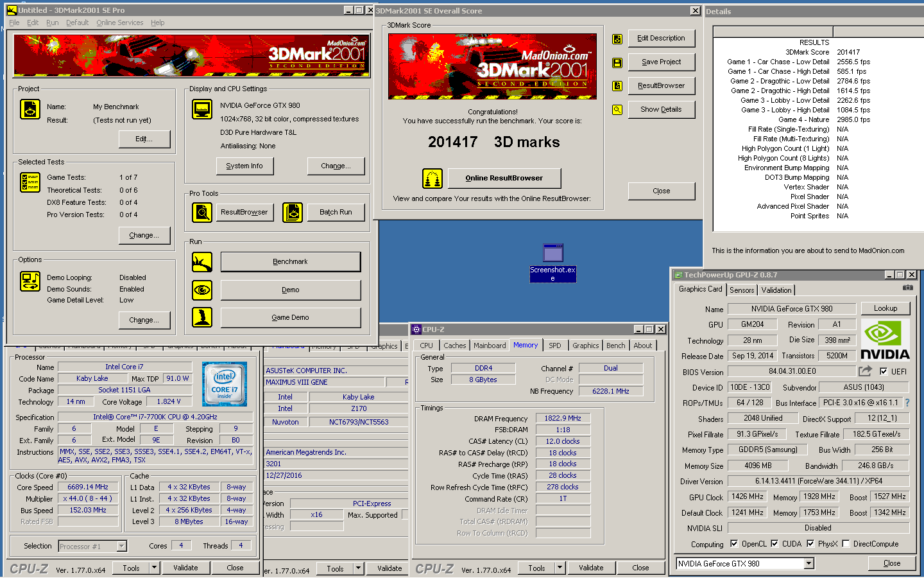The width and height of the screenshot is (924, 578).
Task: Click the Project icon in 3DMark2001
Action: click(30, 109)
